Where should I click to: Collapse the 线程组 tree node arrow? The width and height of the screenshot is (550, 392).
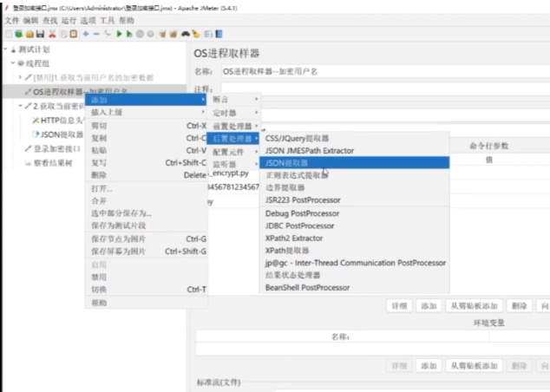[x=13, y=63]
